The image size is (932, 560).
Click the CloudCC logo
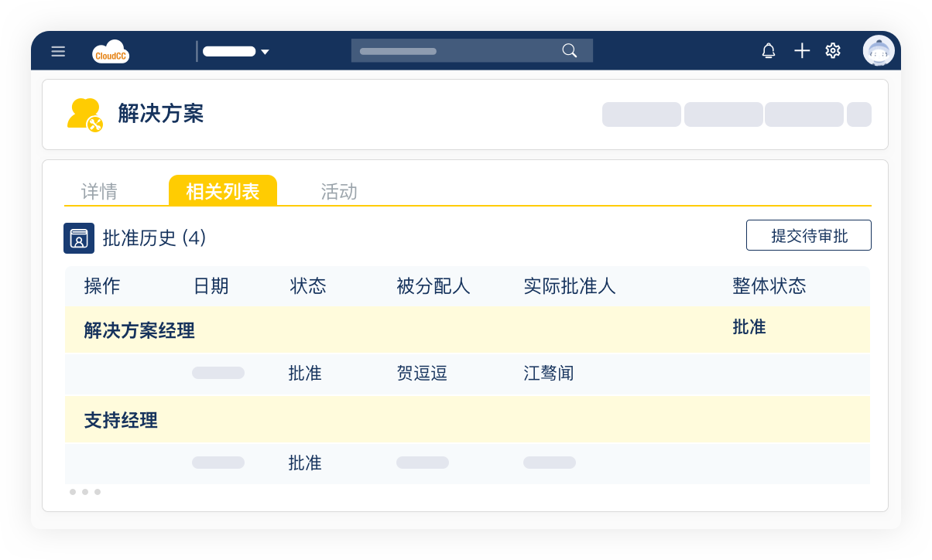coord(111,51)
